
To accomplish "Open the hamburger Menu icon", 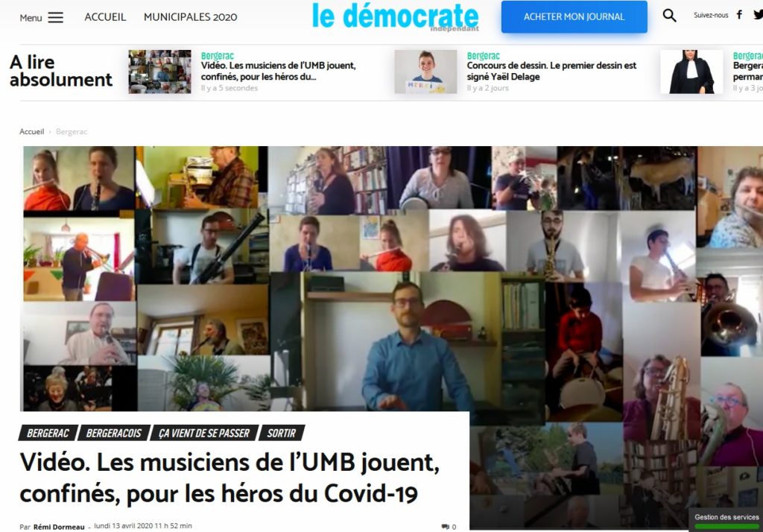I will coord(55,18).
